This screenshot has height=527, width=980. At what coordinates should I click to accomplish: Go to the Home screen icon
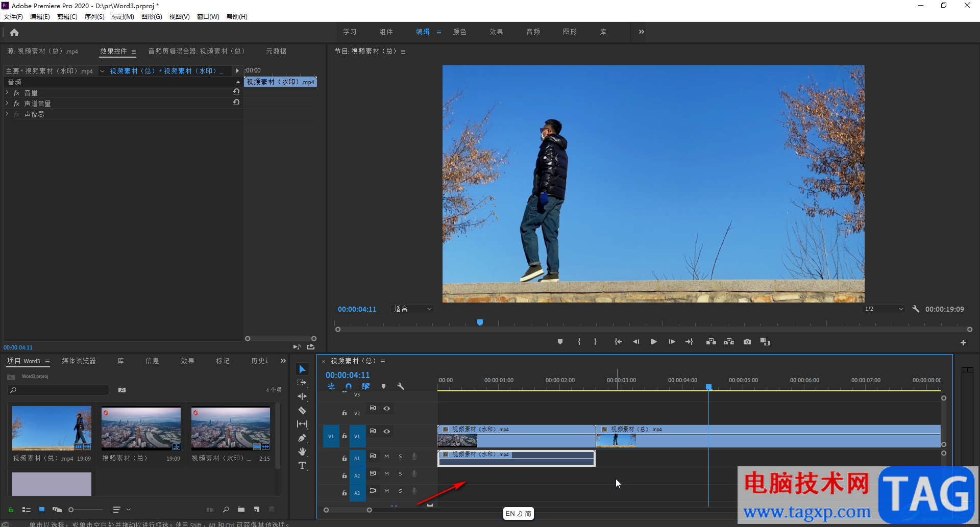point(14,33)
